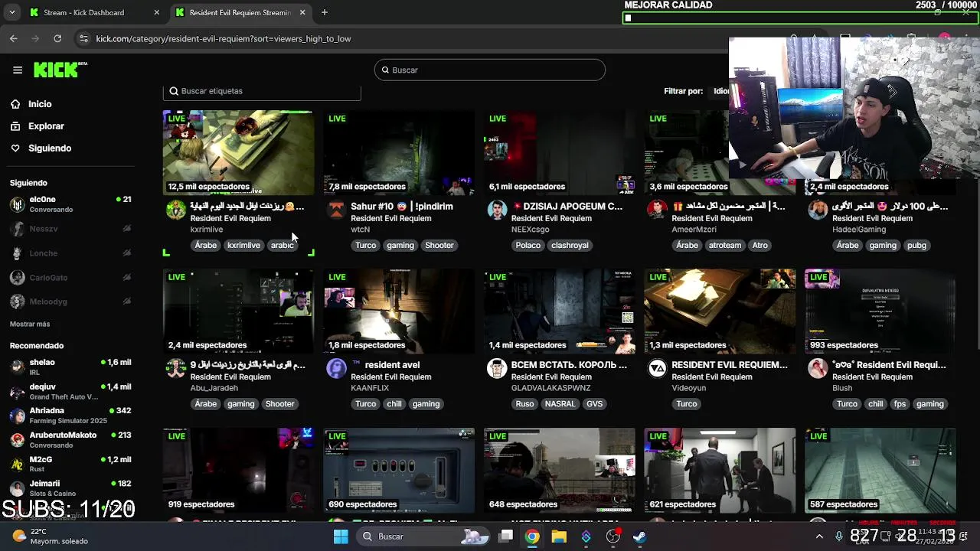The width and height of the screenshot is (980, 551).
Task: Focus the Buscar etiquetas tag field
Action: point(262,91)
